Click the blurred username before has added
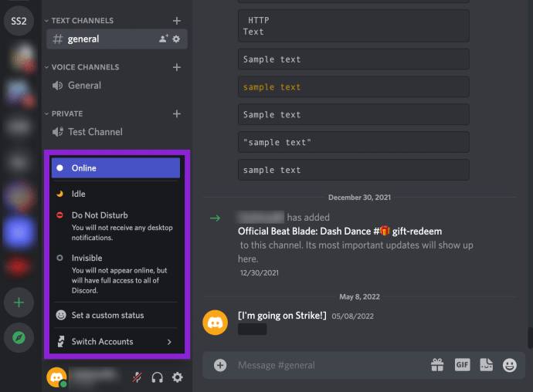This screenshot has height=392, width=533. coord(261,217)
